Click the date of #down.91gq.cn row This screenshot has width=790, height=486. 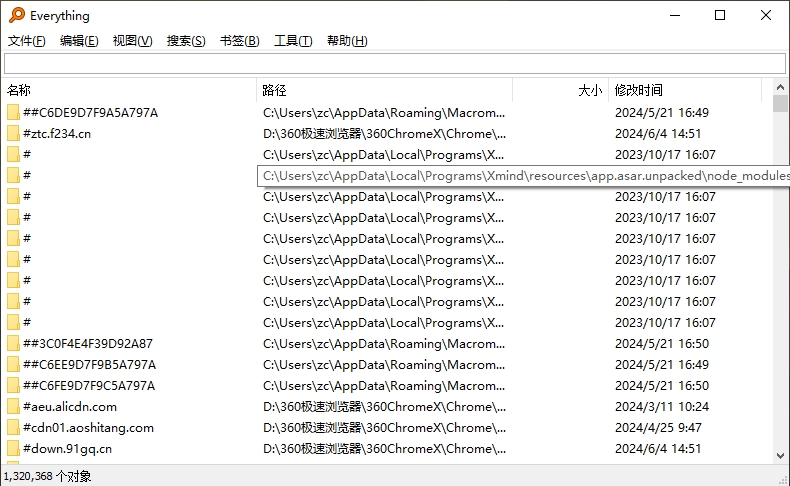pos(658,449)
